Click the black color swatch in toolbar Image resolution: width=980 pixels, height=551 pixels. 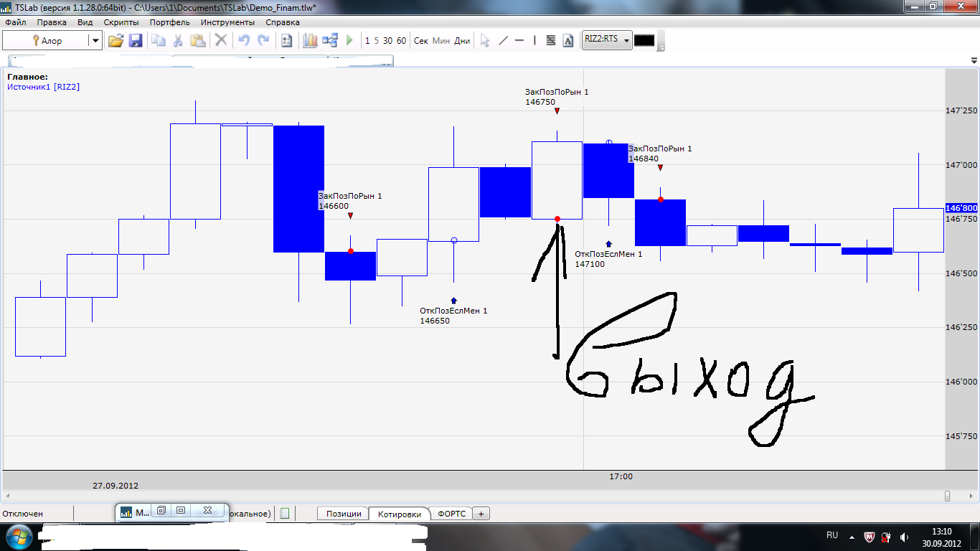coord(644,41)
